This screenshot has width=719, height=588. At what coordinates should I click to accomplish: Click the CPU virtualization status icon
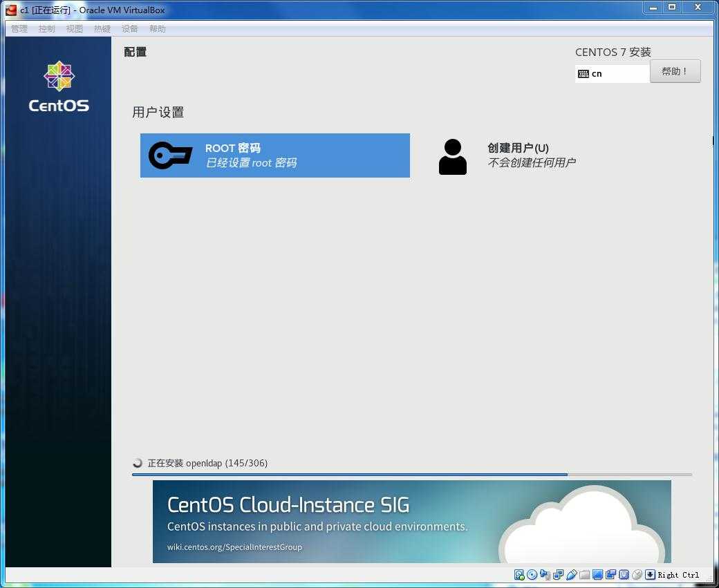(624, 575)
